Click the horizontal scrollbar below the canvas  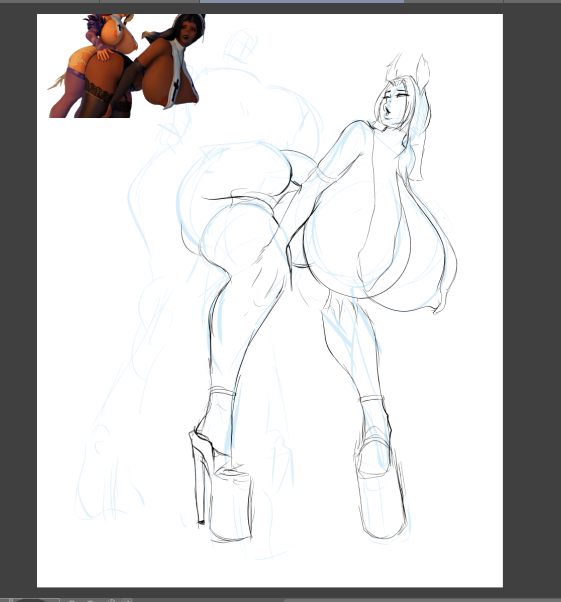421,600
